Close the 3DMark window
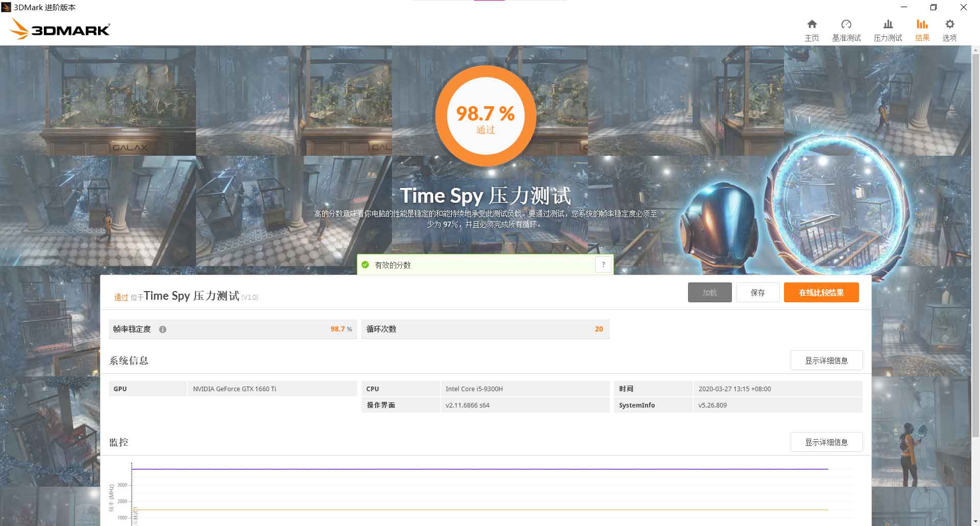This screenshot has width=980, height=526. [964, 7]
